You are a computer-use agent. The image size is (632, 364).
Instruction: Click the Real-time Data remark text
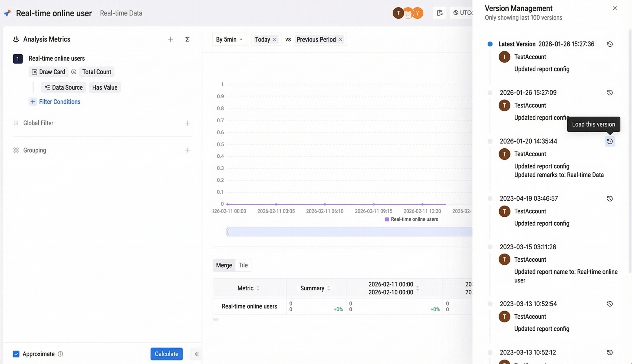pyautogui.click(x=121, y=13)
